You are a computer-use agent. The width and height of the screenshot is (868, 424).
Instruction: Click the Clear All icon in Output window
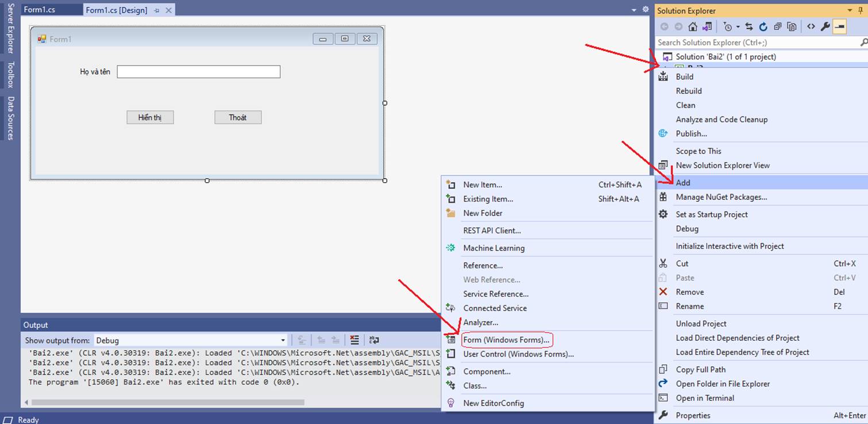pyautogui.click(x=354, y=340)
